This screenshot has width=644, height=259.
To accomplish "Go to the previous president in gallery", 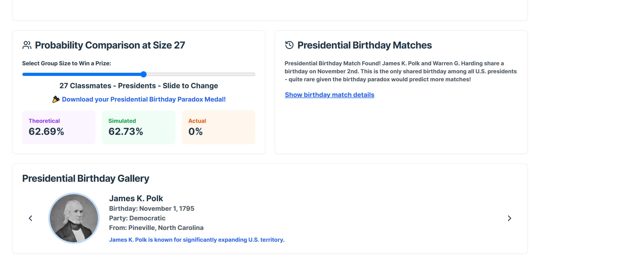I will [31, 218].
